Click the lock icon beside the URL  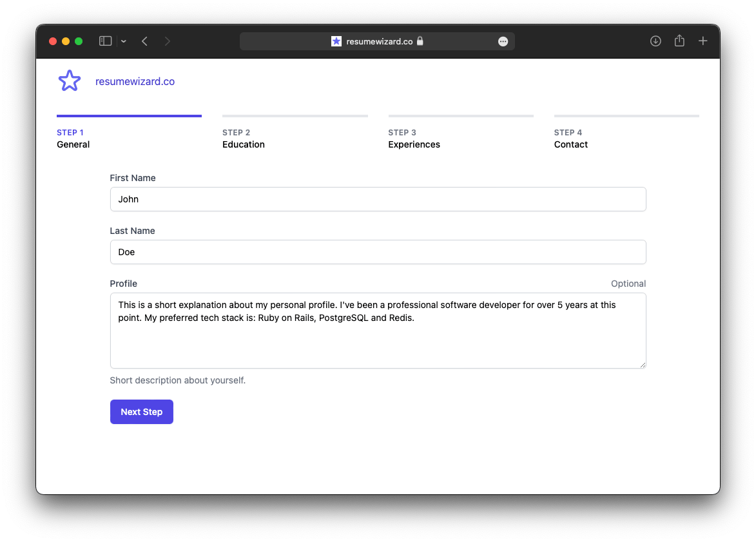click(420, 41)
